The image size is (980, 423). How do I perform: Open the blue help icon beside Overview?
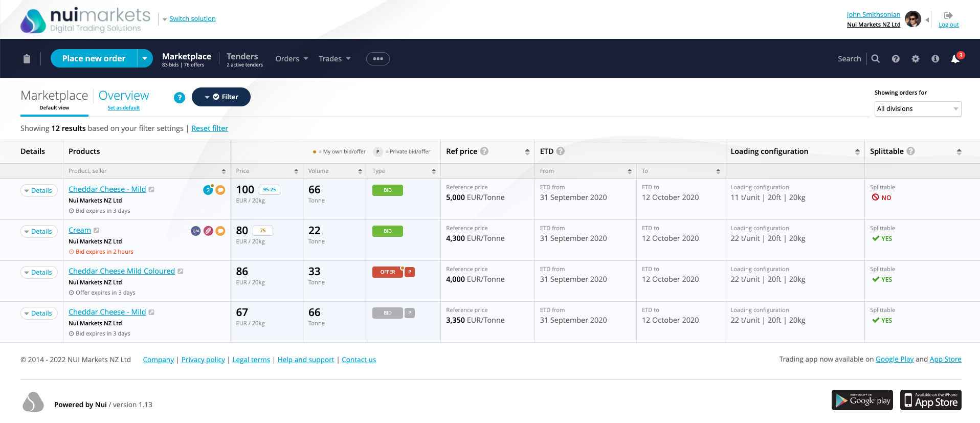[x=180, y=98]
